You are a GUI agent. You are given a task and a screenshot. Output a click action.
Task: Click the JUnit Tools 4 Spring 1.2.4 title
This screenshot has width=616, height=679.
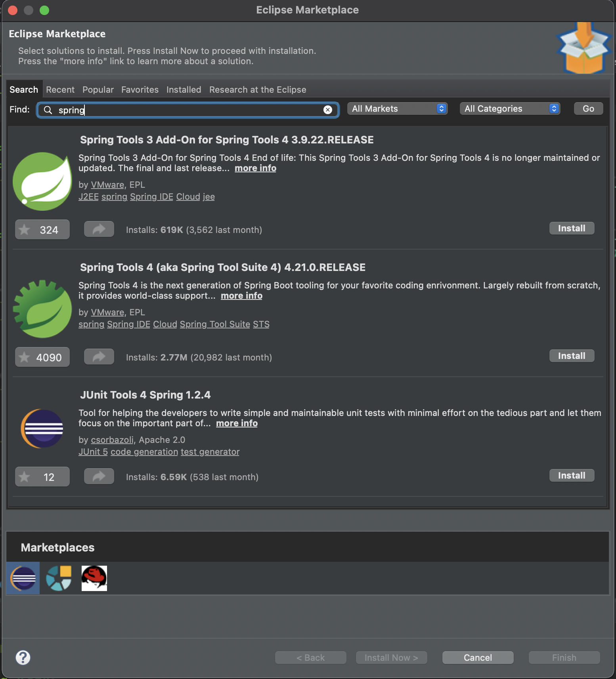145,395
